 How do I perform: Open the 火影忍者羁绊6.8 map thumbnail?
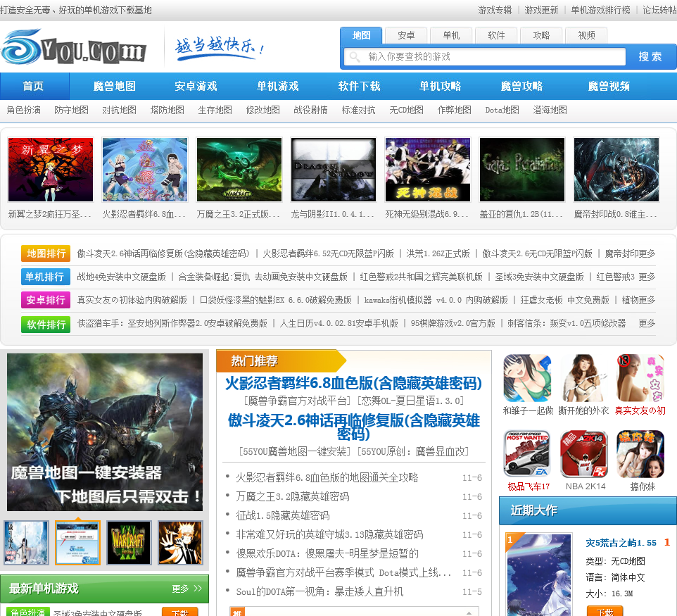[145, 170]
